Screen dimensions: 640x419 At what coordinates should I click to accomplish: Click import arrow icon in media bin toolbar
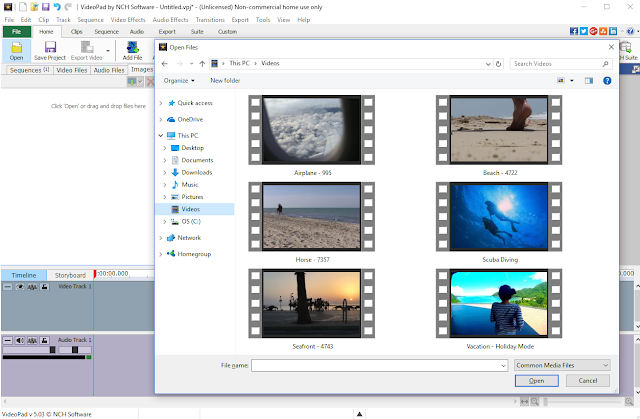[x=131, y=82]
